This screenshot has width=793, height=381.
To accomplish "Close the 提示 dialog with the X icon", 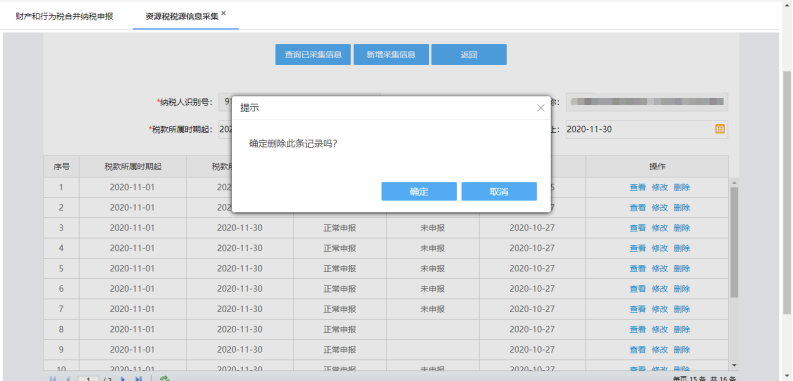I will (x=541, y=108).
